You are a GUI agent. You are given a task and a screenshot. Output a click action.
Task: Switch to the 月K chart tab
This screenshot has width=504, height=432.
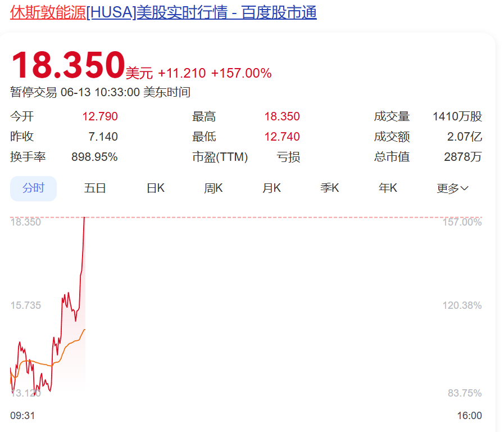(271, 188)
